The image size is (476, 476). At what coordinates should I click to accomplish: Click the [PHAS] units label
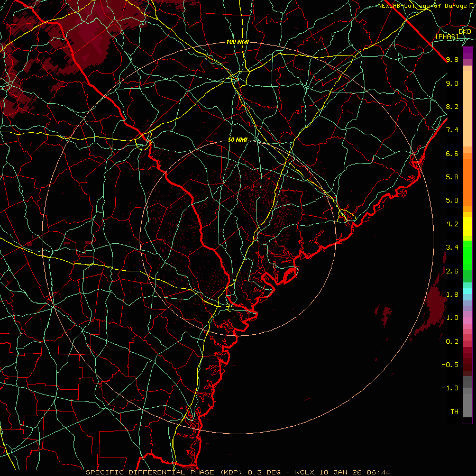click(447, 36)
